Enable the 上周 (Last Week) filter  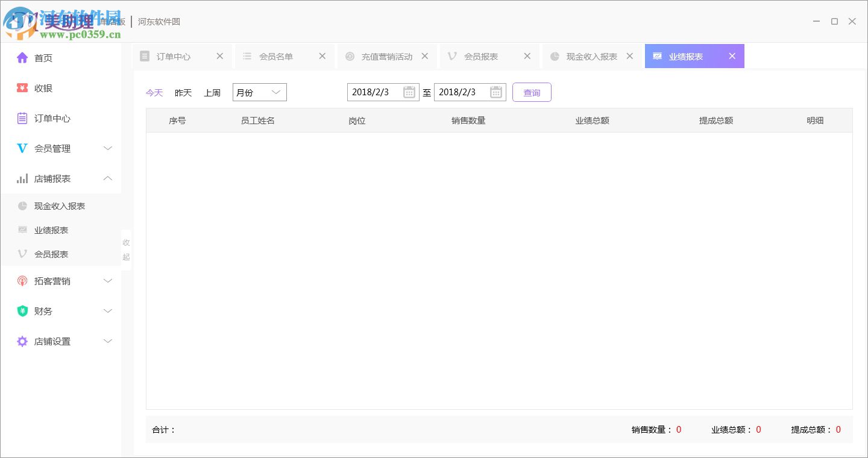(x=212, y=92)
